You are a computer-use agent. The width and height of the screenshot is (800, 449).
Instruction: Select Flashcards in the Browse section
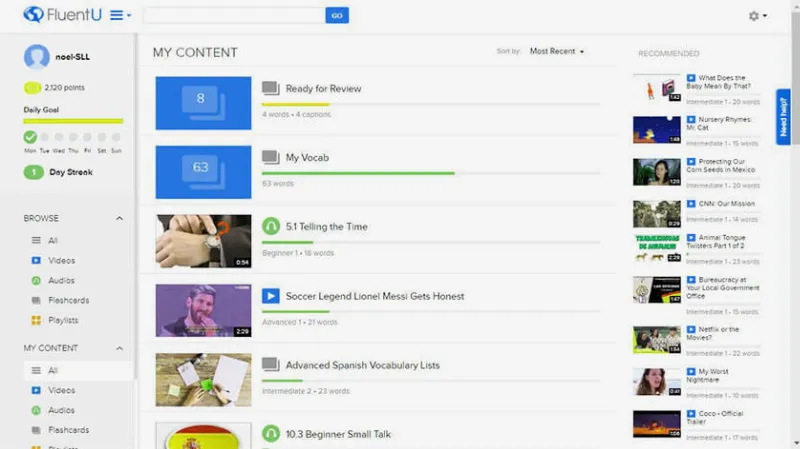68,300
